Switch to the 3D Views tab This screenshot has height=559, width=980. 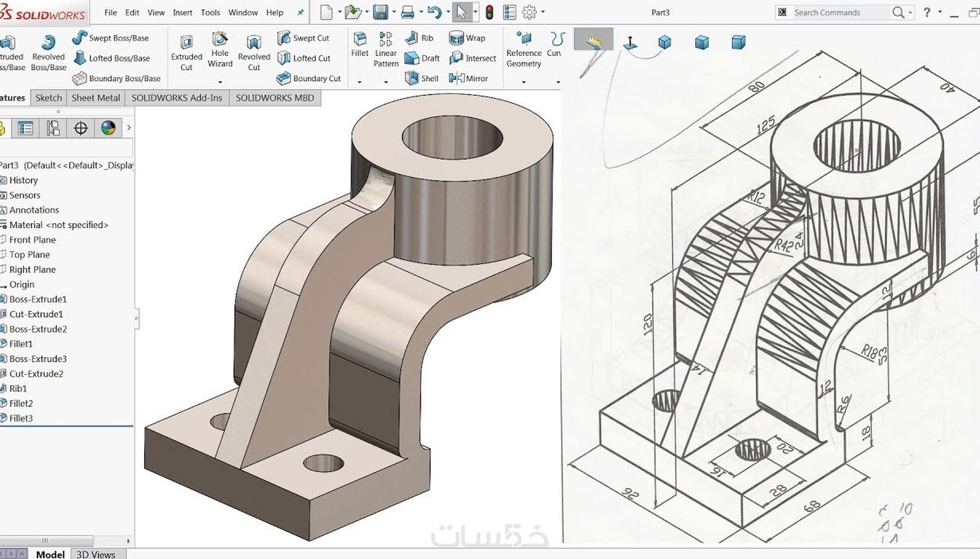(x=96, y=554)
